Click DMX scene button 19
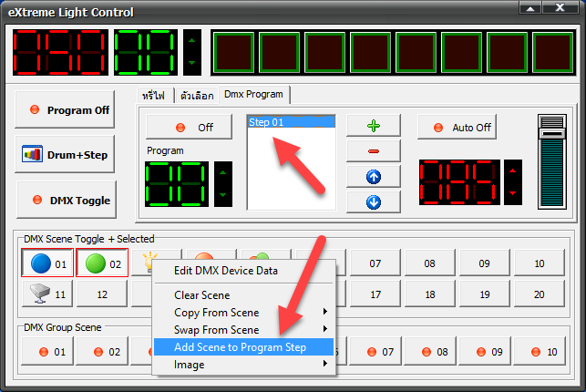This screenshot has width=586, height=392. (484, 294)
